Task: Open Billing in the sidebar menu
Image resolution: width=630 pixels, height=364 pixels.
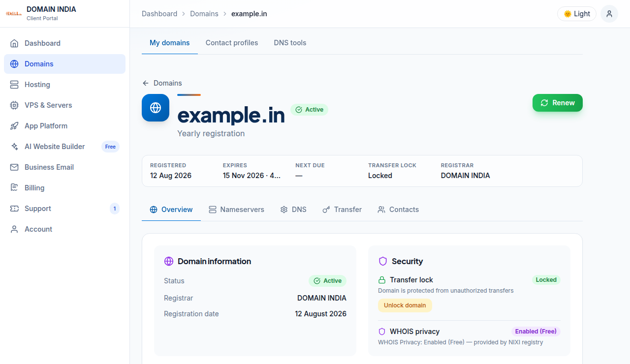Action: 64,188
